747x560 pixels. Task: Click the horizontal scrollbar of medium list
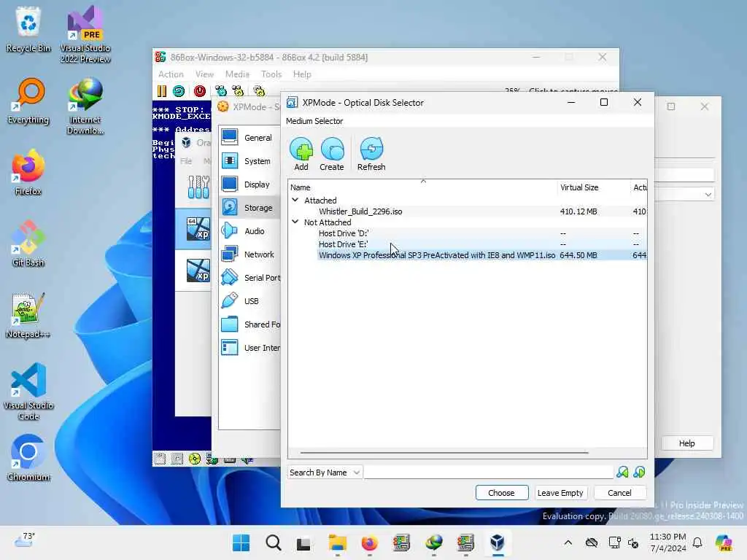[x=444, y=452]
